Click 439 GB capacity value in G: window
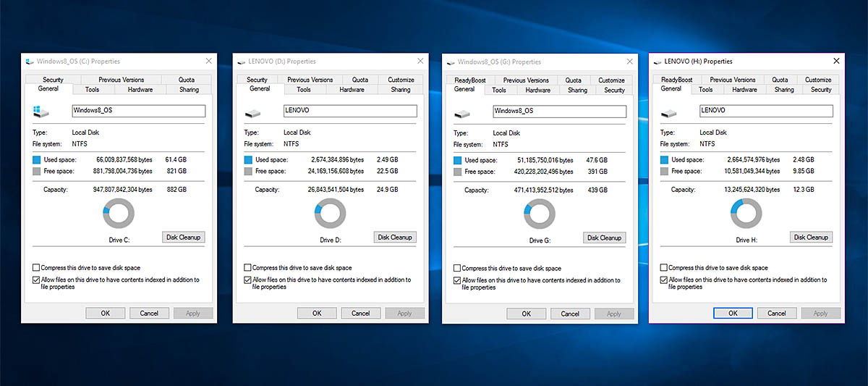Screen dimensions: 868x386 tap(598, 190)
